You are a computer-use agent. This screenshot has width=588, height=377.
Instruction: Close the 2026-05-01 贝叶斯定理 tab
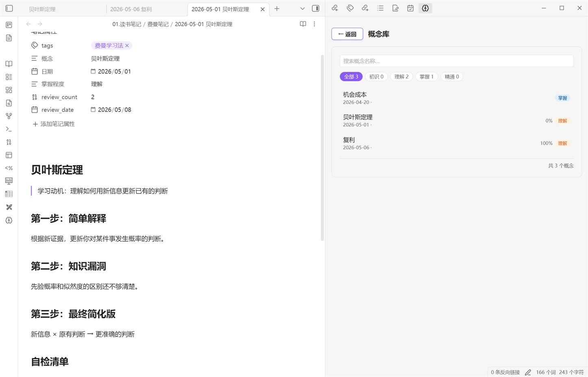pos(263,9)
